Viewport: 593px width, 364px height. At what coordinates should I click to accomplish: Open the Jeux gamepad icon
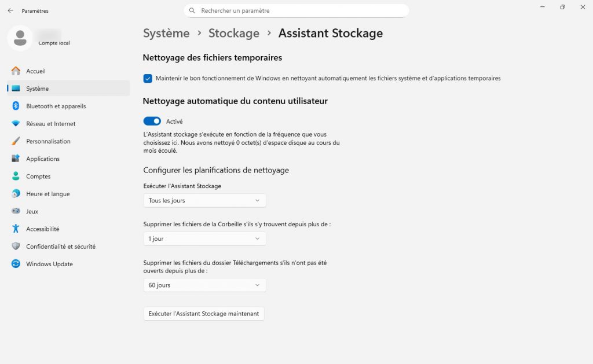point(16,211)
